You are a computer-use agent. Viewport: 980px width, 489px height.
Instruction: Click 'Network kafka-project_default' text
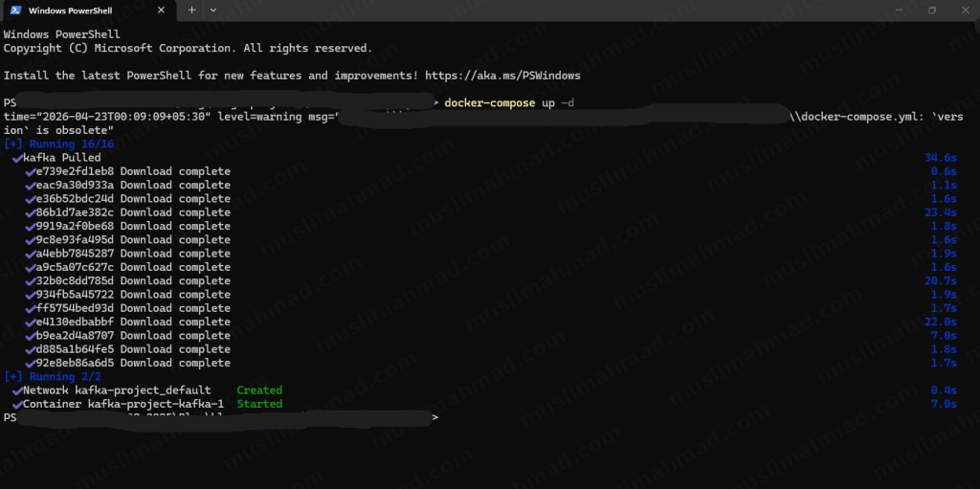pyautogui.click(x=117, y=390)
